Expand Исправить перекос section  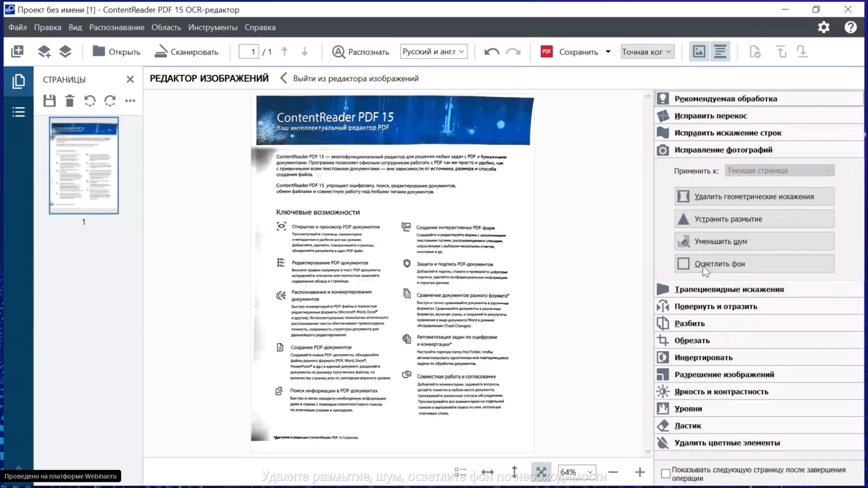[759, 116]
